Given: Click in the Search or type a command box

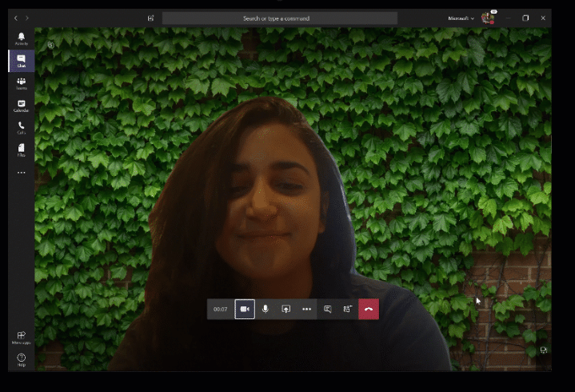Looking at the screenshot, I should (280, 18).
